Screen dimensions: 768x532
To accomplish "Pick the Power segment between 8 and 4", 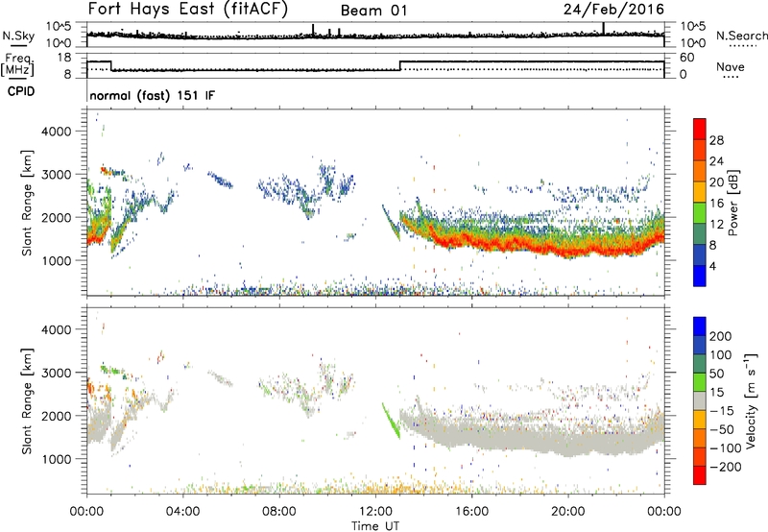I will [x=700, y=254].
